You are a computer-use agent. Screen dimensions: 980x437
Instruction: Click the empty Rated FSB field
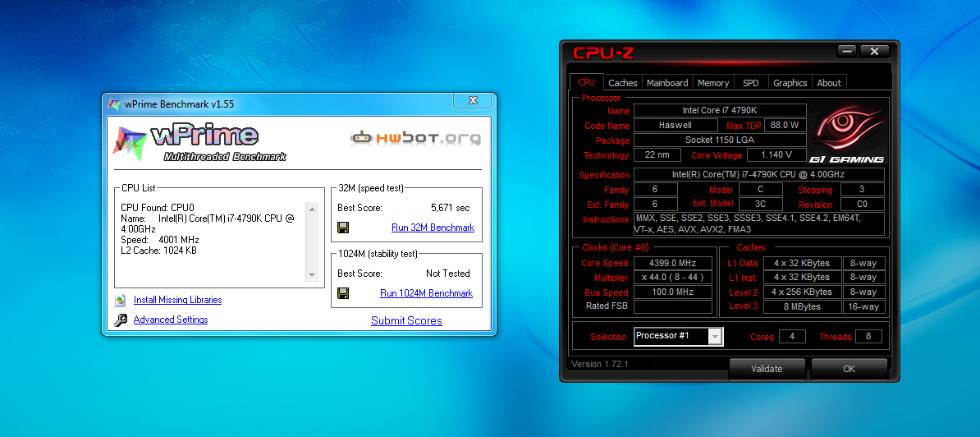tap(673, 306)
